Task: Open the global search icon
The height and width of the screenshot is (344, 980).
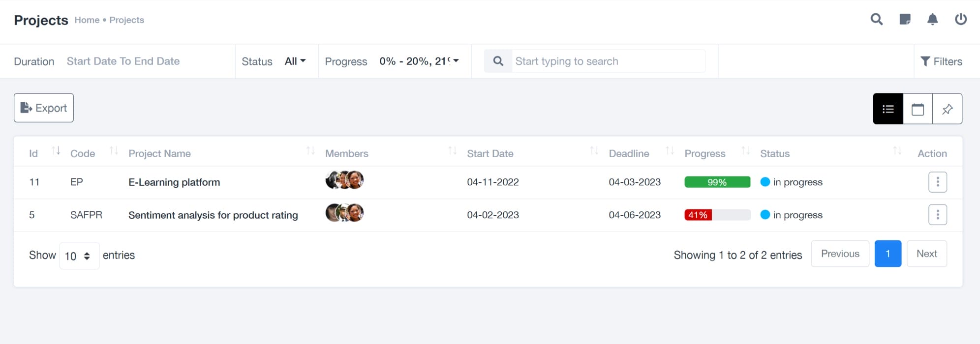Action: point(876,19)
